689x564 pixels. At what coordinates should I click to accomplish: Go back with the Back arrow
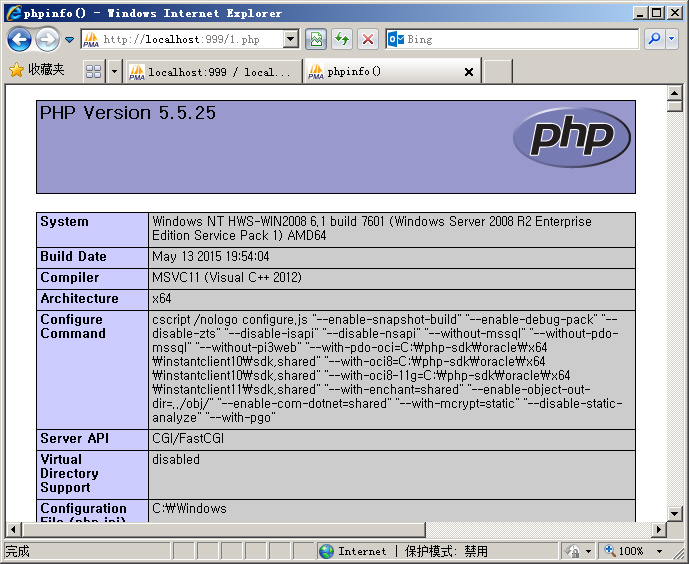tap(19, 40)
